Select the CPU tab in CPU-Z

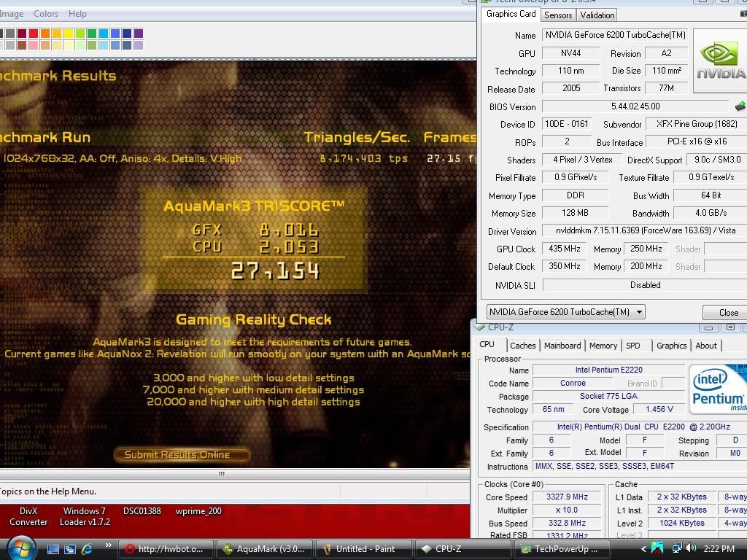(x=487, y=345)
